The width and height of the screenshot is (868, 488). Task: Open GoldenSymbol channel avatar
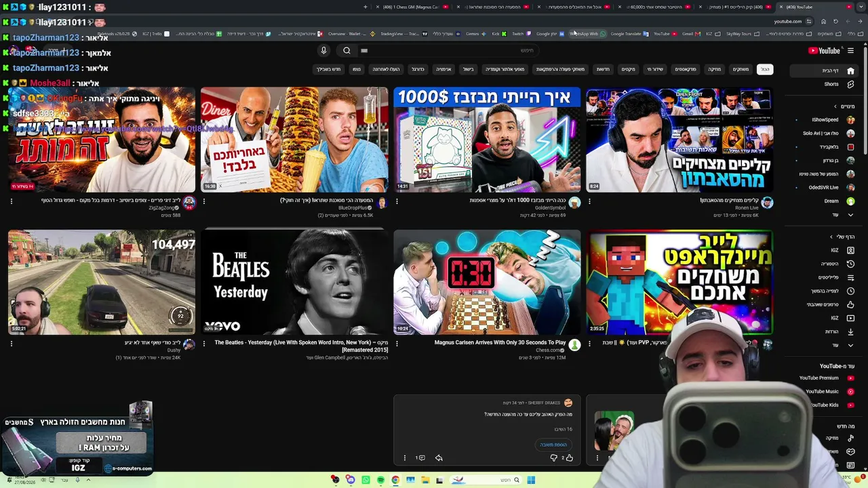(x=574, y=203)
